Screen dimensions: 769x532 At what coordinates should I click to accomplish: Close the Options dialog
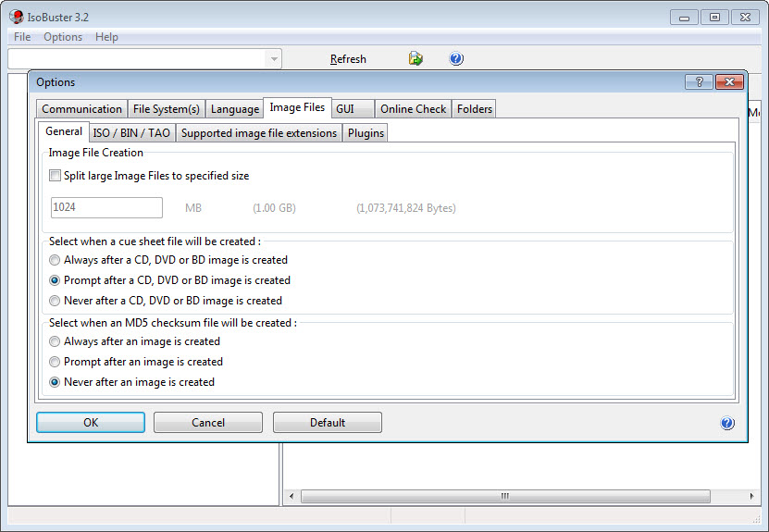[729, 82]
